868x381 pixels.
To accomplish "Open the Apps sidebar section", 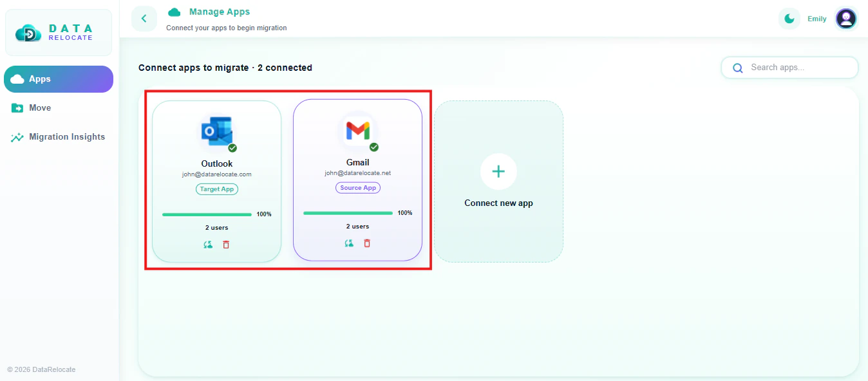I will 59,79.
